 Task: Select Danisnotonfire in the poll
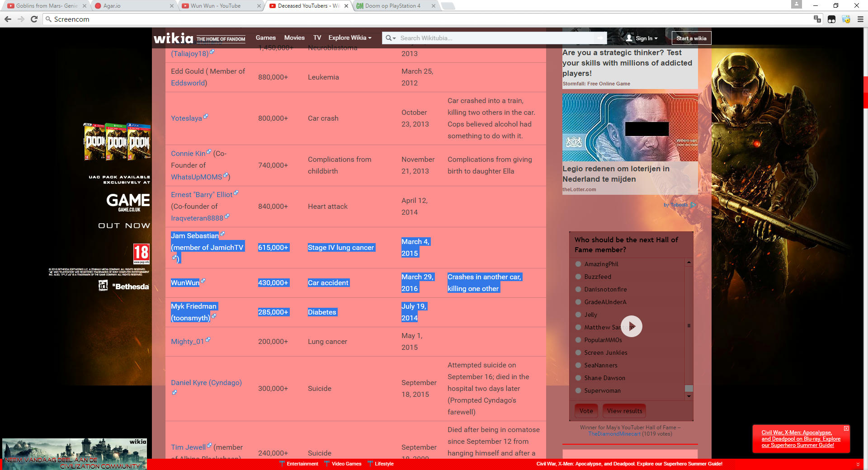point(578,289)
